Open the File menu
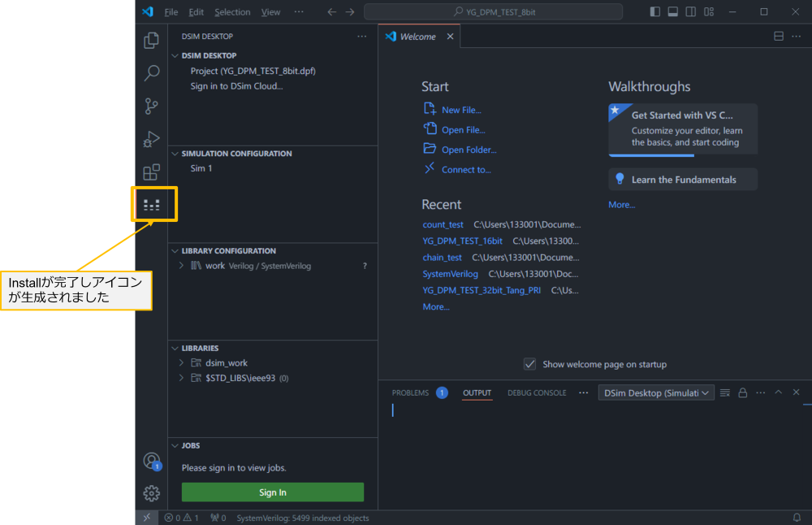Viewport: 812px width, 525px height. click(171, 12)
